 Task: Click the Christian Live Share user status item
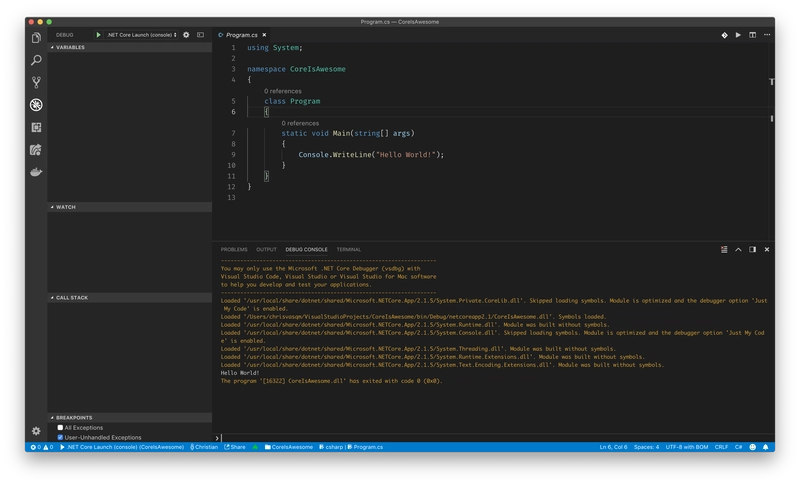coord(204,447)
